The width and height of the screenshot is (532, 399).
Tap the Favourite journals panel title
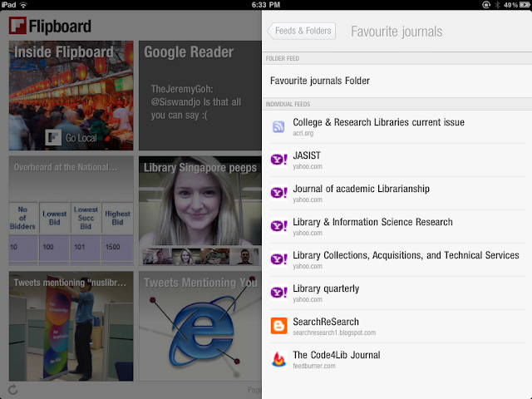click(x=397, y=32)
